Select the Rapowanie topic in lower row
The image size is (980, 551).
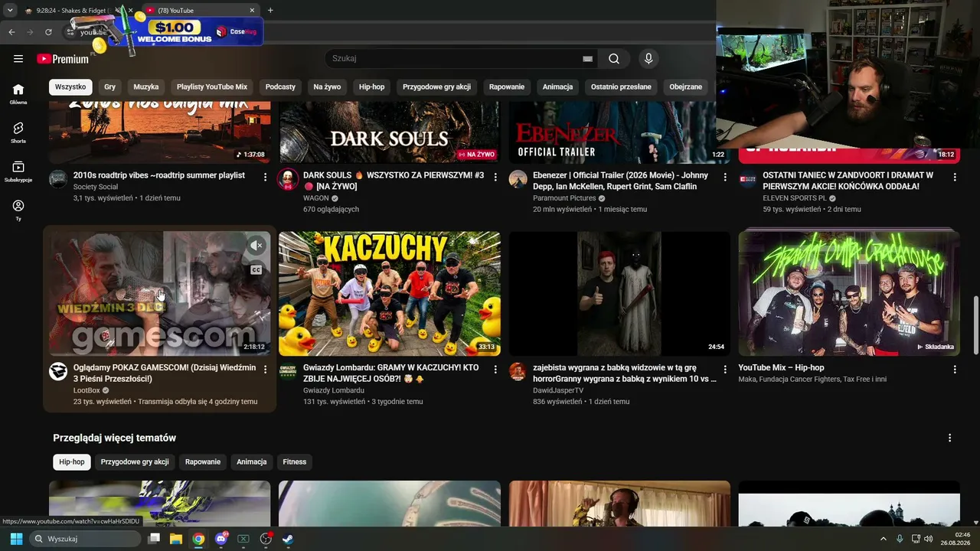tap(203, 462)
